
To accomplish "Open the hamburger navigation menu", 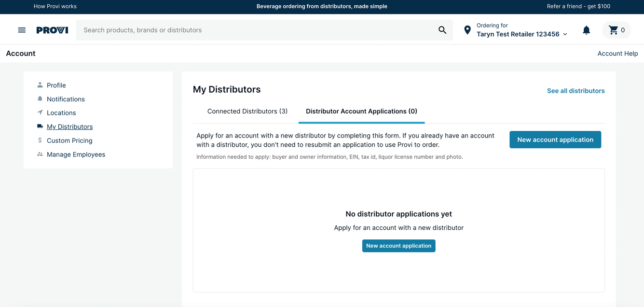I will tap(22, 29).
